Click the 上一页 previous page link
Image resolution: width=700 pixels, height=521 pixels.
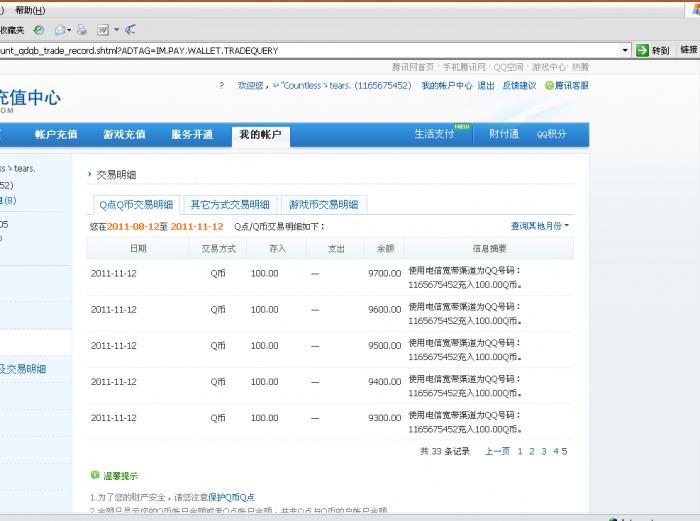pyautogui.click(x=497, y=451)
